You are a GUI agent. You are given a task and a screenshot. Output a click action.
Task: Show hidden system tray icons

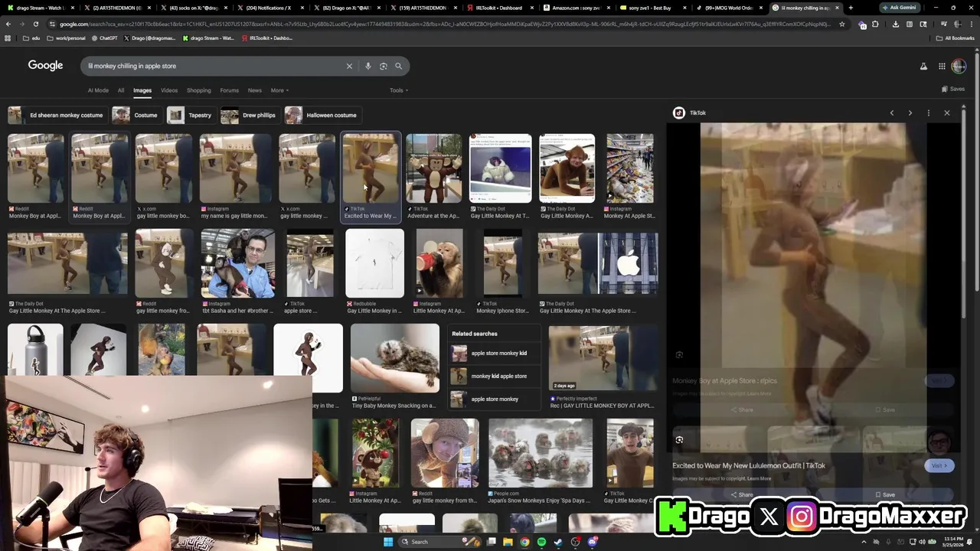(x=864, y=542)
